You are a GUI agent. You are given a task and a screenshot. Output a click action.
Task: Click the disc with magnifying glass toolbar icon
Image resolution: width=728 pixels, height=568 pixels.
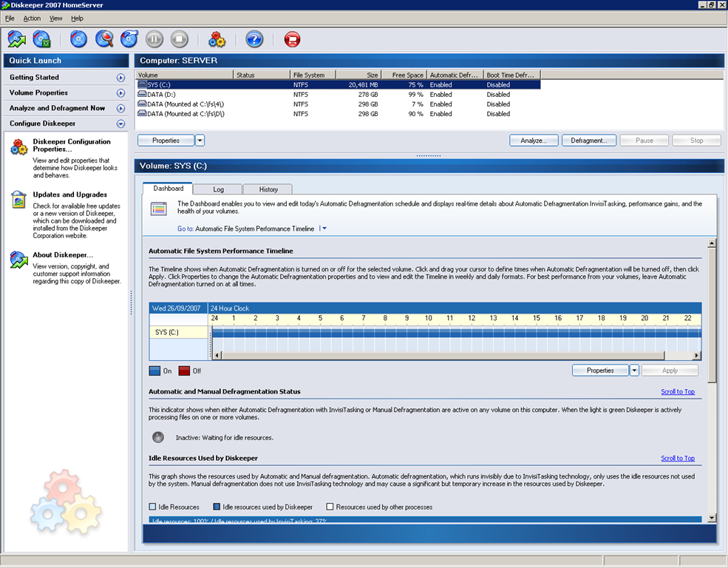click(x=104, y=39)
